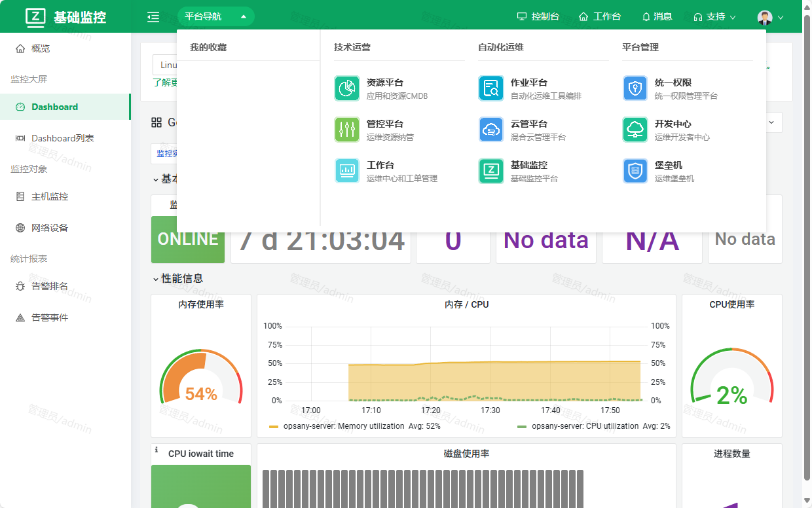Screen dimensions: 812x508
Task: Click the 资源平台 title link
Action: pyautogui.click(x=385, y=82)
